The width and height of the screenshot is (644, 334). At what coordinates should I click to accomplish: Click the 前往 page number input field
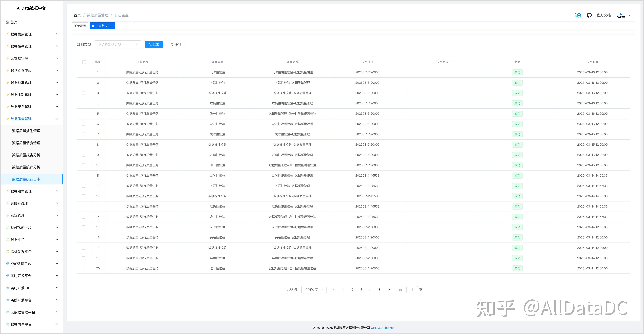[x=412, y=290]
